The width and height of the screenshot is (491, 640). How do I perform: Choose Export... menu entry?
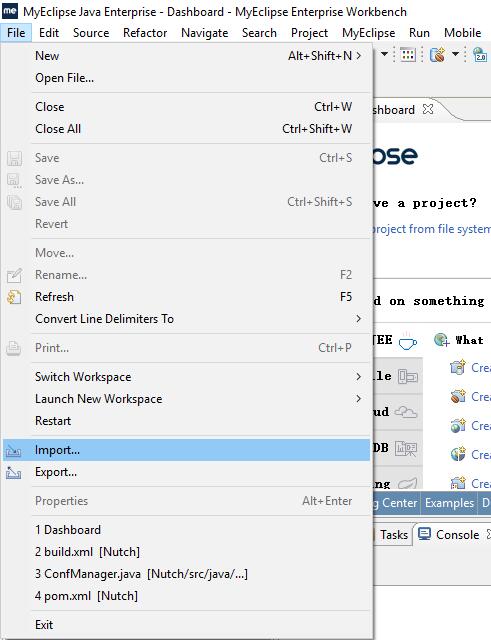[187, 472]
